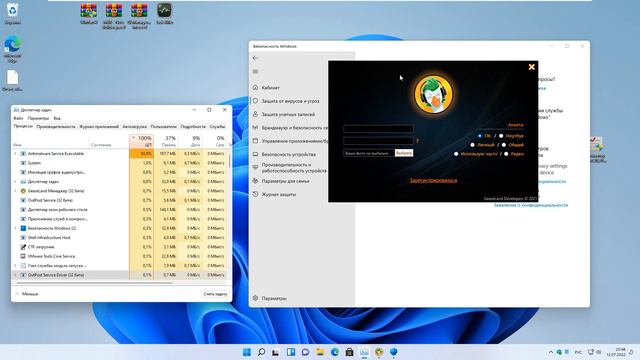
Task: Click the GeekLand Менеджер process icon
Action: click(23, 191)
